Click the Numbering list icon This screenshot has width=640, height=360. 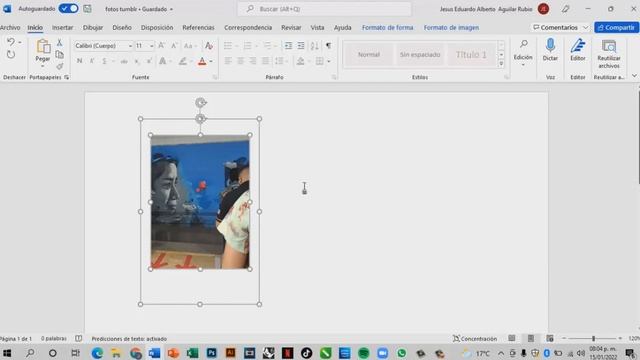point(247,46)
